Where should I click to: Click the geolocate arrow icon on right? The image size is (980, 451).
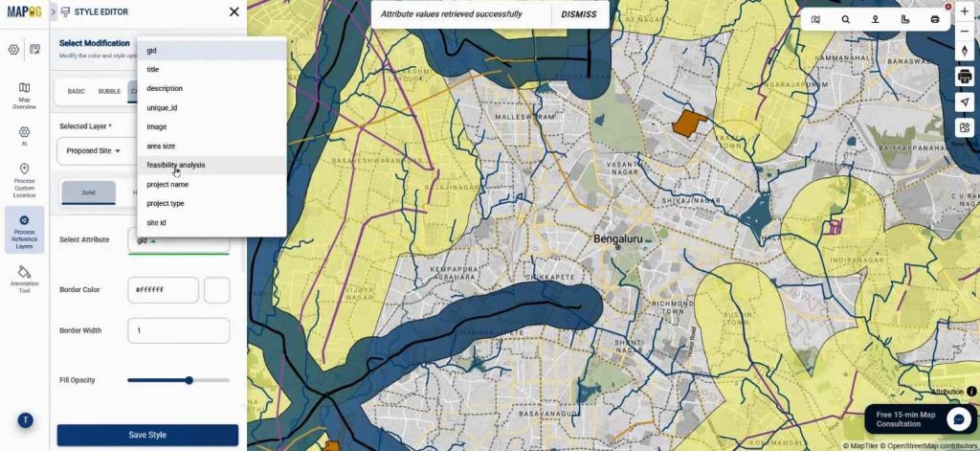coord(964,101)
